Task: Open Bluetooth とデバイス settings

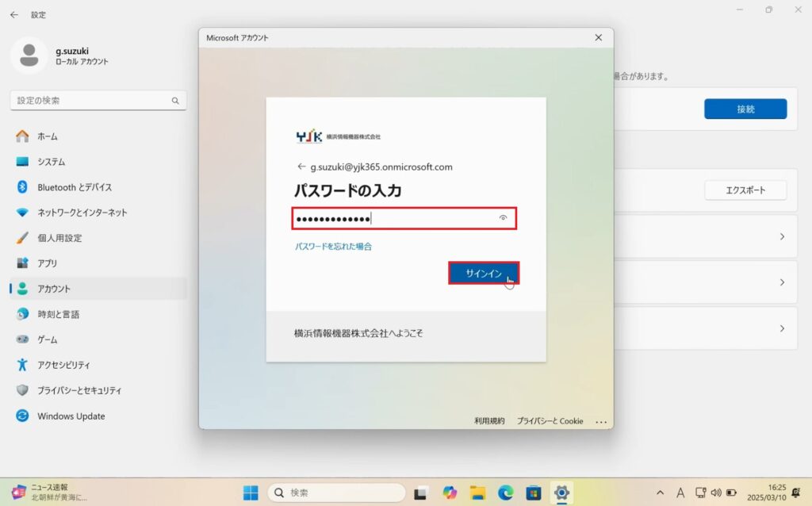Action: tap(98, 187)
